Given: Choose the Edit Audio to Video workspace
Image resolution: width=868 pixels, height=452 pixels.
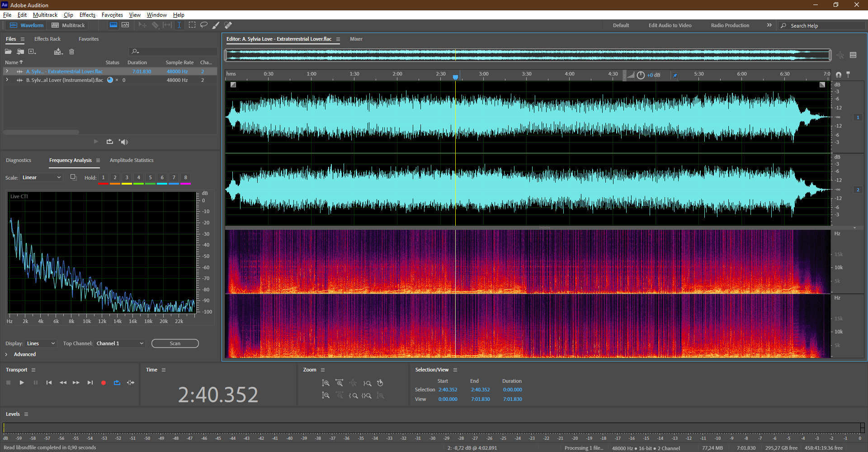Looking at the screenshot, I should point(670,25).
